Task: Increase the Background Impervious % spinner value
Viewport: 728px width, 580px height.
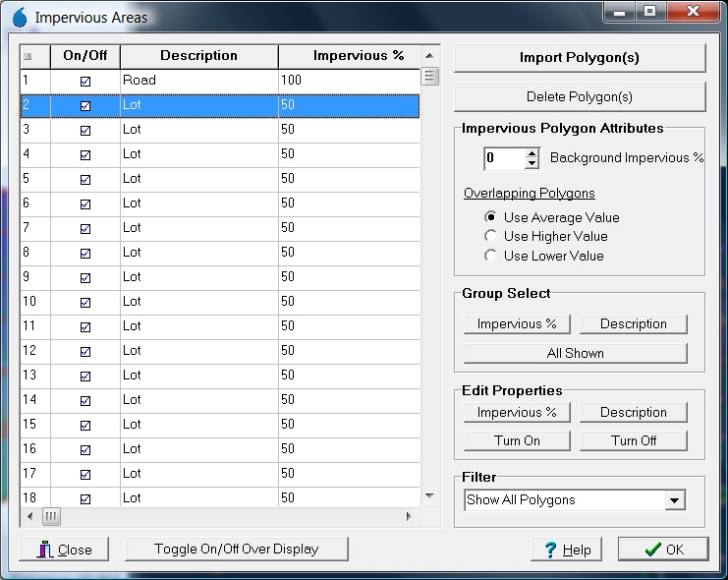Action: pos(532,153)
